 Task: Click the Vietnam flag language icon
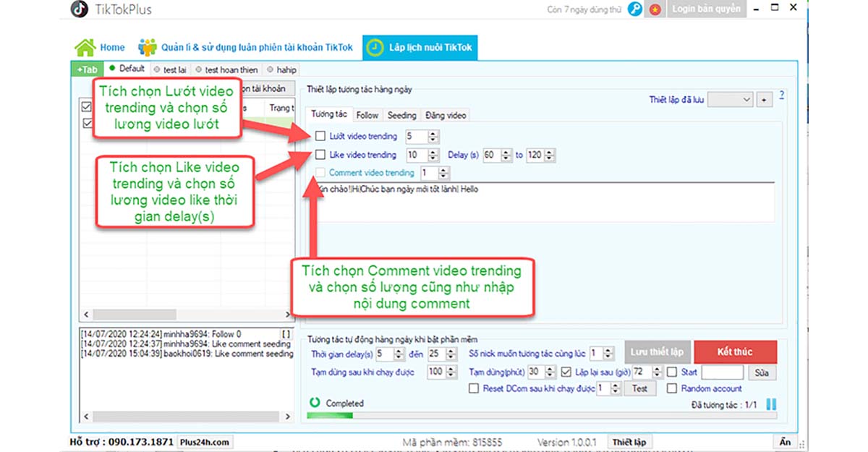tap(655, 9)
